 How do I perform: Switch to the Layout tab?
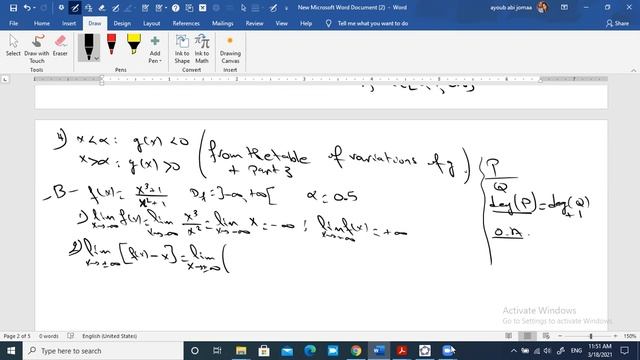coord(151,24)
